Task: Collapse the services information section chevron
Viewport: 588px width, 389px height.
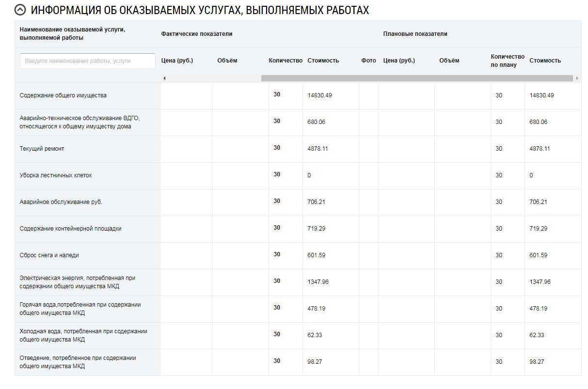Action: [21, 10]
